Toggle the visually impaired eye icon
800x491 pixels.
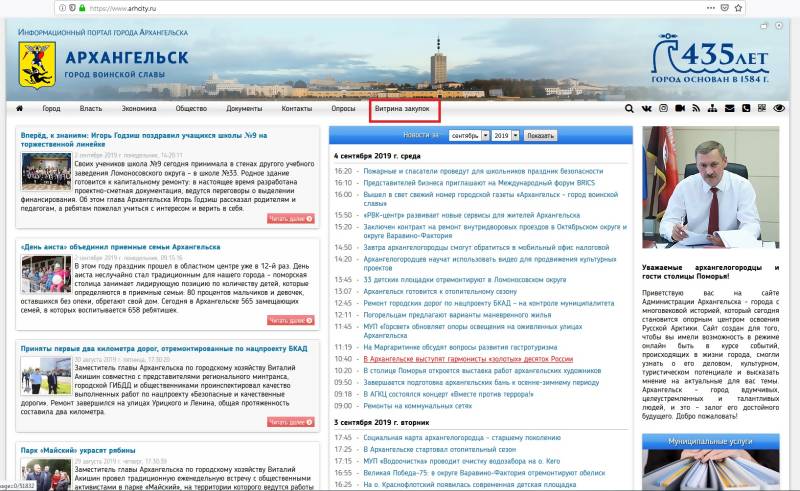coord(779,108)
